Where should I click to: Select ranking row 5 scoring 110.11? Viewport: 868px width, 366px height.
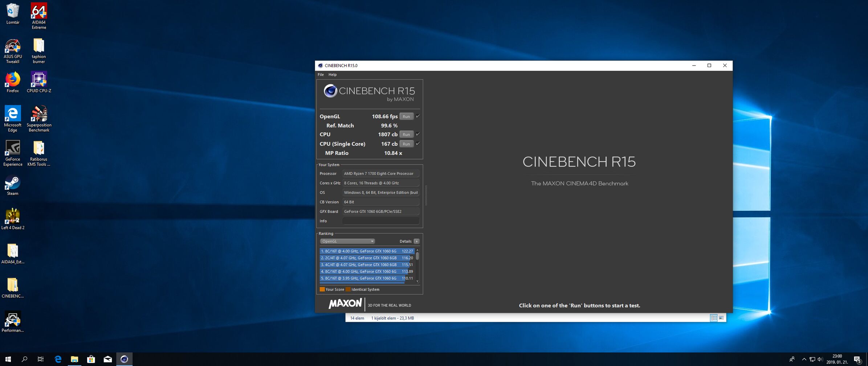[367, 278]
